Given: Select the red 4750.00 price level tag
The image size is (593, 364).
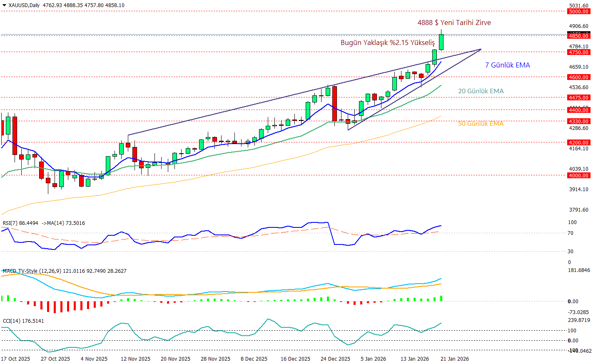Looking at the screenshot, I should click(579, 52).
